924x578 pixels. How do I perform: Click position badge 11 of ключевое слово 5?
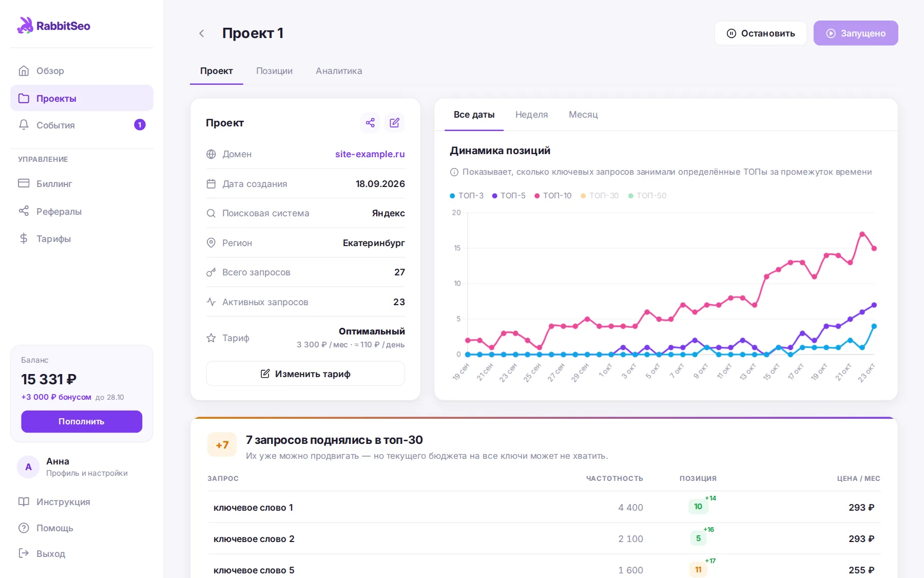point(698,569)
